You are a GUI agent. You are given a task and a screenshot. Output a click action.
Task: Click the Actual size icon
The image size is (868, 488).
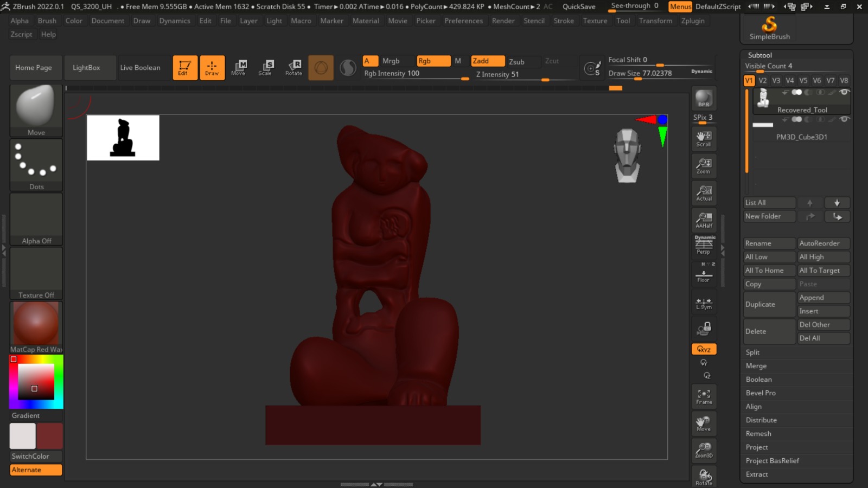coord(704,193)
